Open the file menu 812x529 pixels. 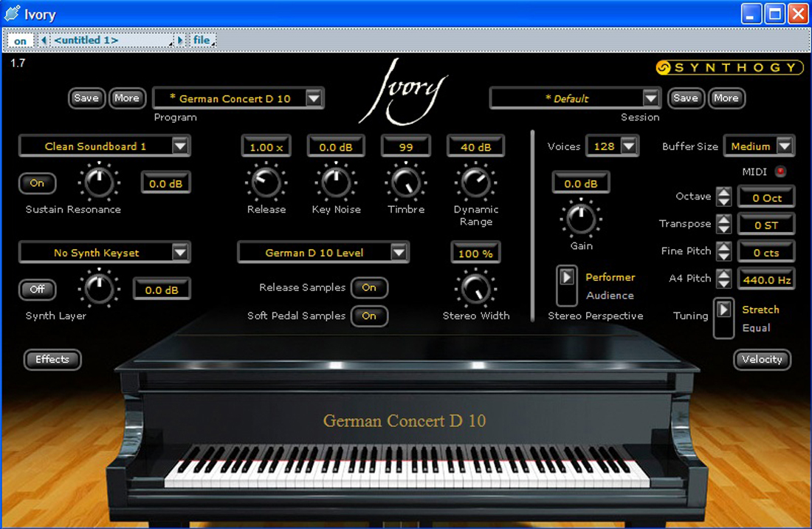(x=202, y=39)
